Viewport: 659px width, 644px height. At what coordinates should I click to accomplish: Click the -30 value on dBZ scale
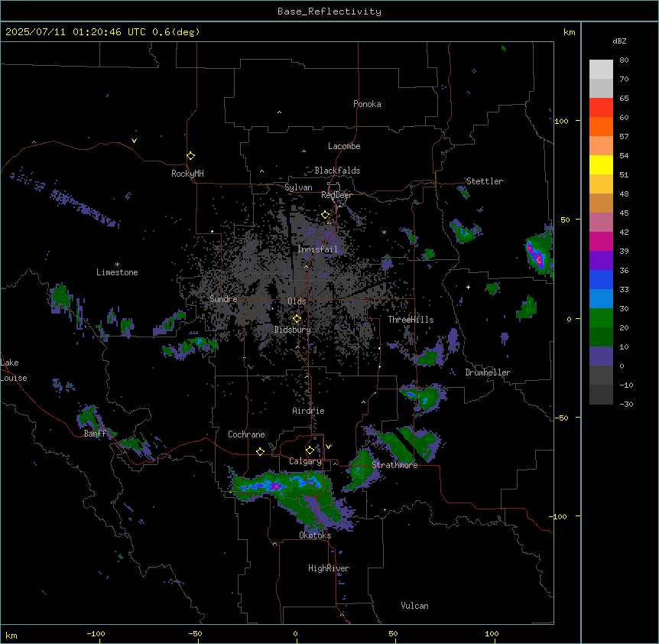tap(626, 404)
